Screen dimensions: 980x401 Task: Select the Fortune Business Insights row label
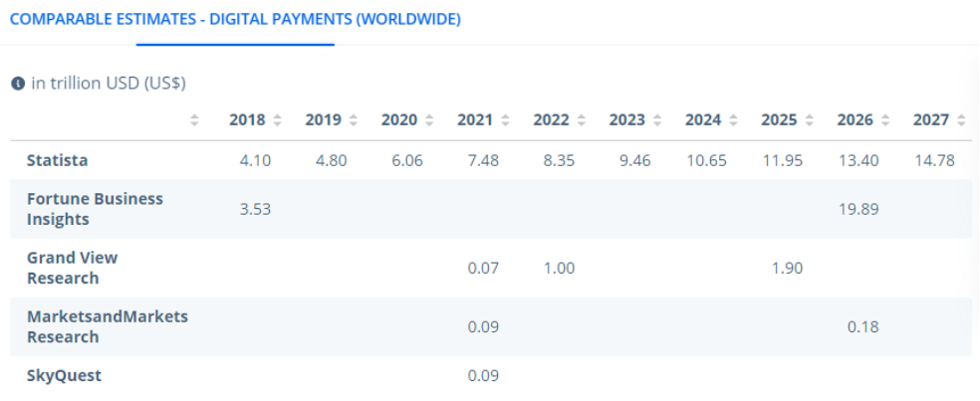tap(95, 209)
